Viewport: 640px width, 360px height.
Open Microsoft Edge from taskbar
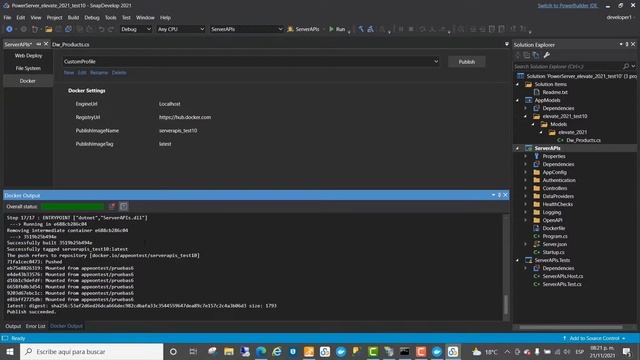click(261, 351)
